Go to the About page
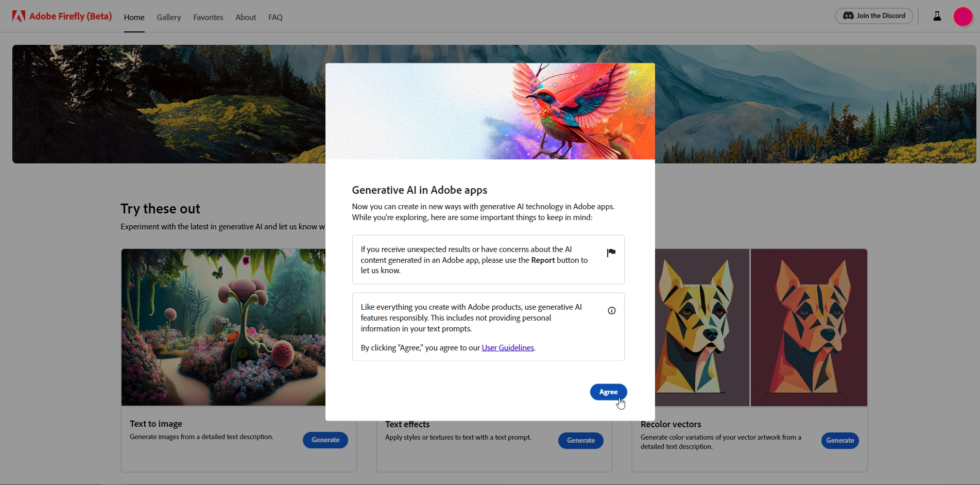The height and width of the screenshot is (485, 980). pyautogui.click(x=245, y=17)
